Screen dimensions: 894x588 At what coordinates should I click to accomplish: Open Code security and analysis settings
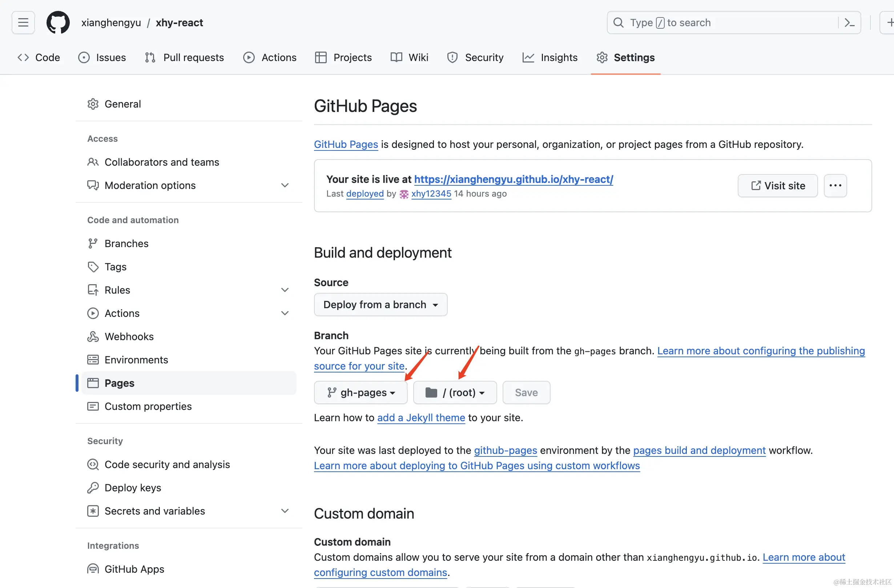(x=167, y=464)
